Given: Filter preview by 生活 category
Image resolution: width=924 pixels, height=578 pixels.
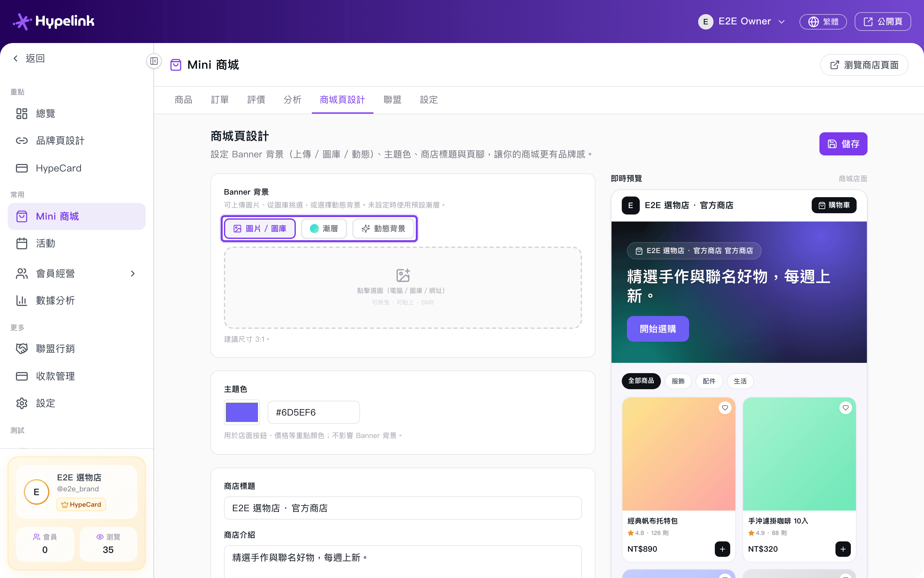Looking at the screenshot, I should pyautogui.click(x=740, y=381).
